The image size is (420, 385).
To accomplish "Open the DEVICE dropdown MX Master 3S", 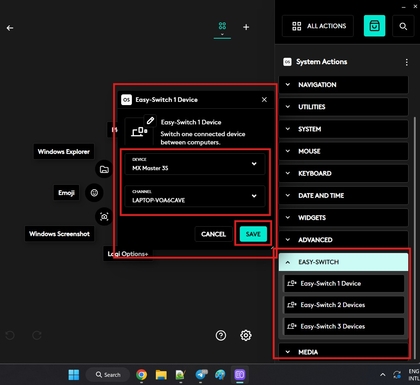I will coord(195,164).
